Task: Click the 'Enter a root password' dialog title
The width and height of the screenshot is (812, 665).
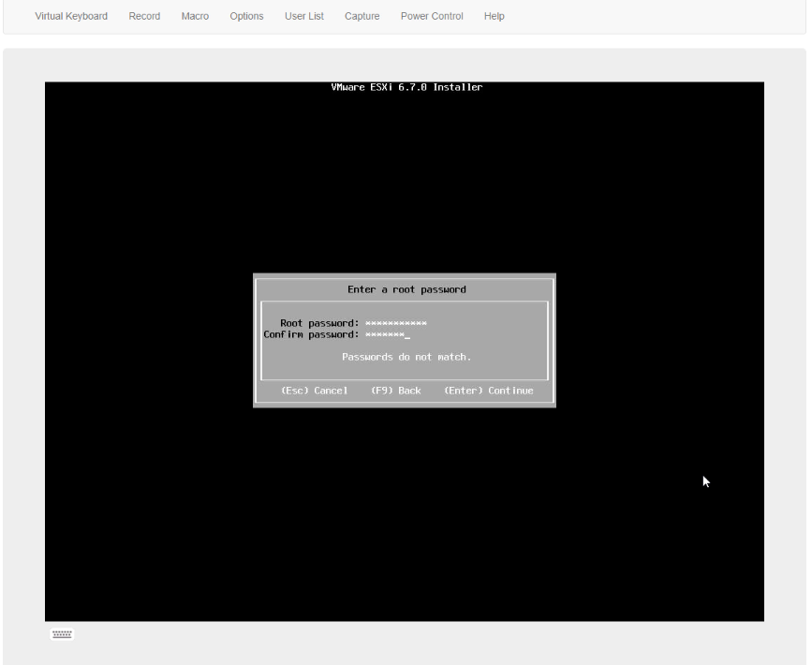Action: click(x=406, y=289)
